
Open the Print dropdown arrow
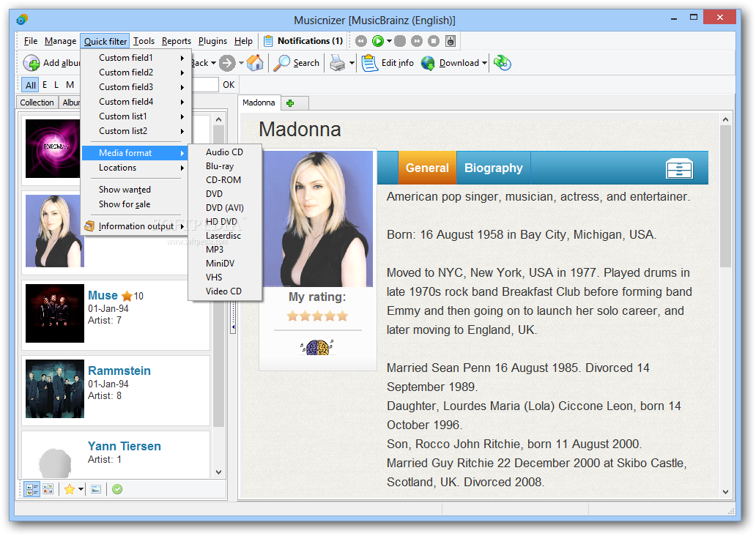click(x=352, y=63)
